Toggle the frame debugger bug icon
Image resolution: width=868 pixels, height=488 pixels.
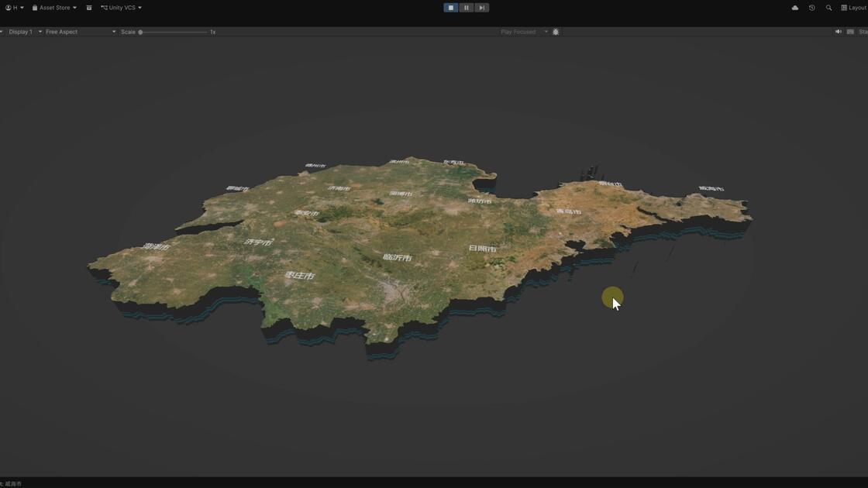click(556, 32)
